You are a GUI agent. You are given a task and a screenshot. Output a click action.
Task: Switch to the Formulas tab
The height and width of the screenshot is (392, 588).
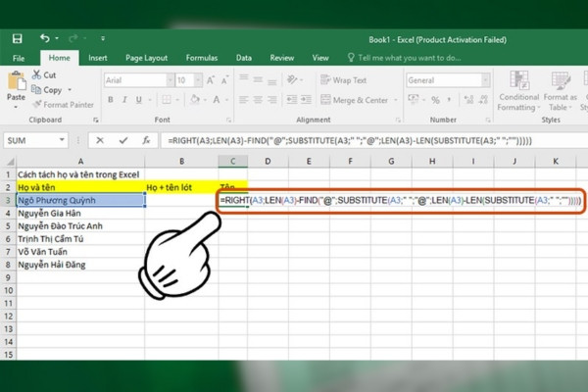[x=202, y=58]
